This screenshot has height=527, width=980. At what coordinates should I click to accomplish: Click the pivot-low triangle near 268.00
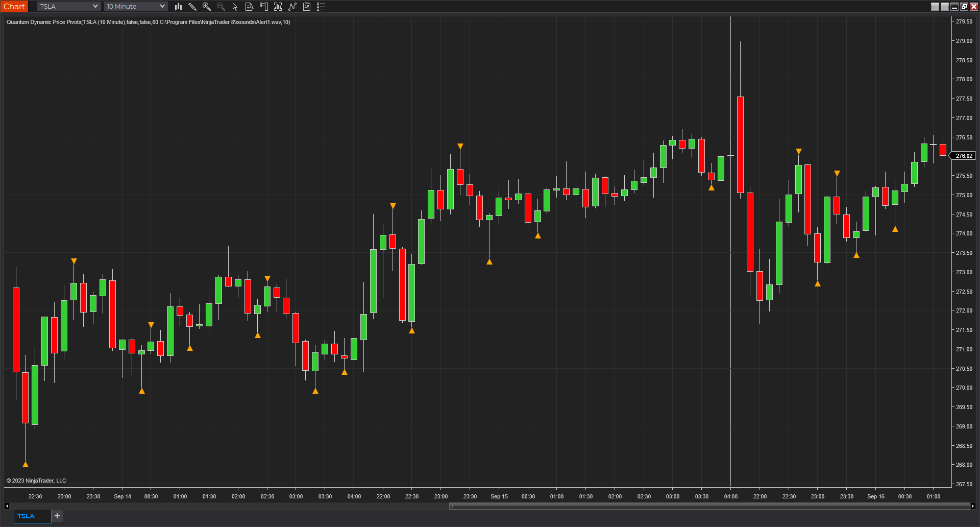point(26,464)
